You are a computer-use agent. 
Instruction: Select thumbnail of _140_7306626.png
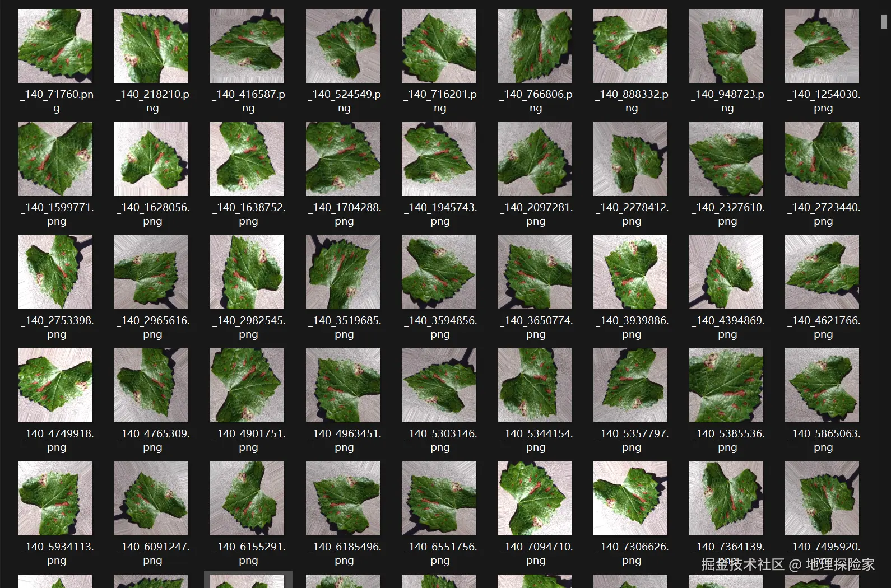tap(630, 498)
